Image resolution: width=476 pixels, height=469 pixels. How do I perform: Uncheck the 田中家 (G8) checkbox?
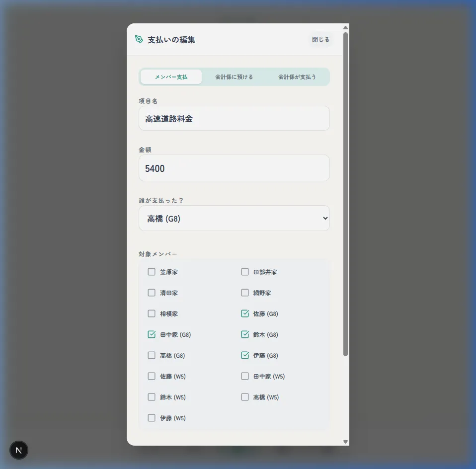tap(152, 334)
